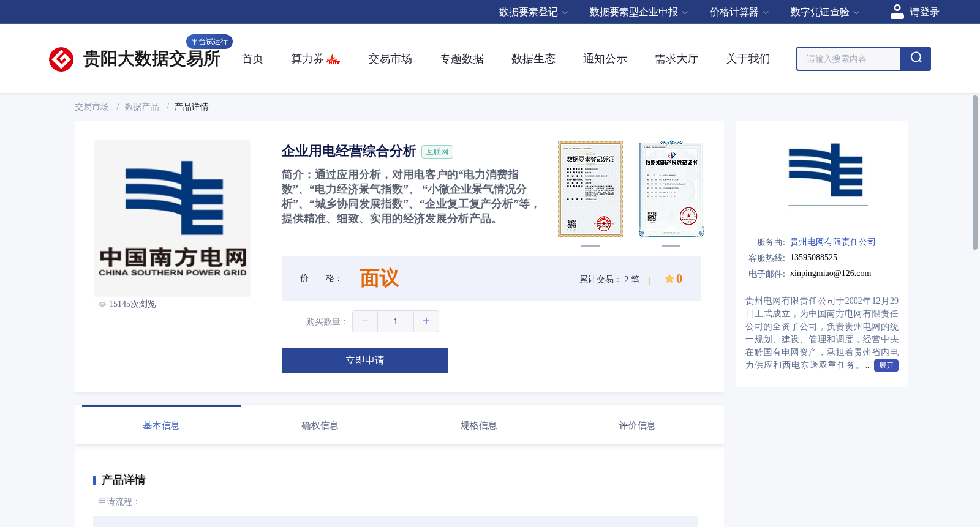
Task: Click the 交易市场 breadcrumb link
Action: point(92,107)
